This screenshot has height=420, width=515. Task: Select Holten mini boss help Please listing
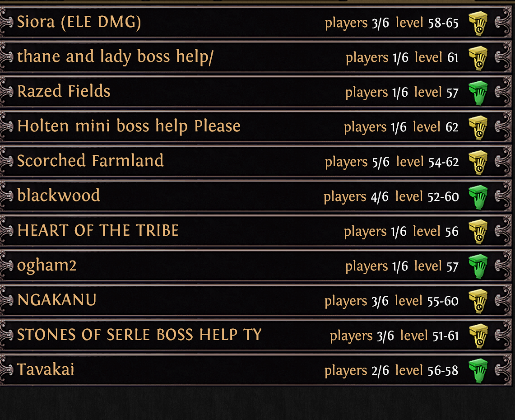pos(256,126)
